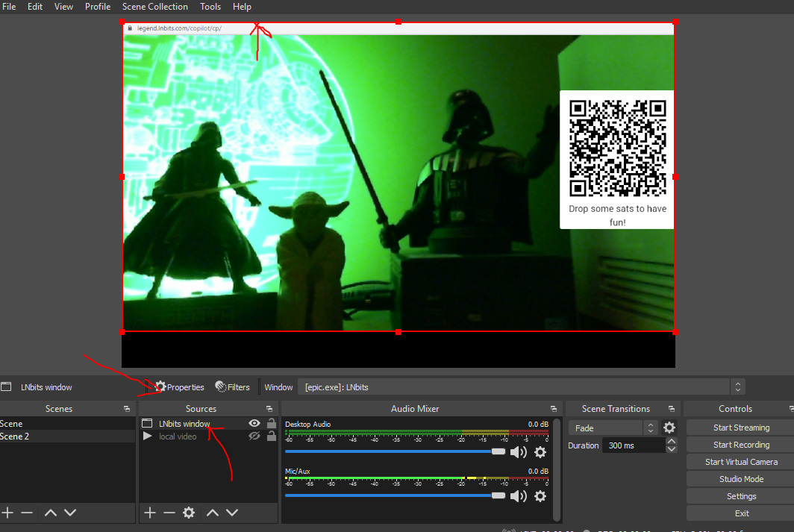794x532 pixels.
Task: Hide the LNbits window source via eye
Action: tap(254, 424)
